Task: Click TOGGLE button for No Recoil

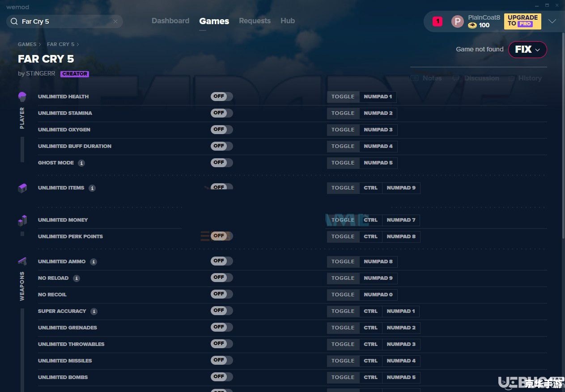Action: [x=343, y=295]
